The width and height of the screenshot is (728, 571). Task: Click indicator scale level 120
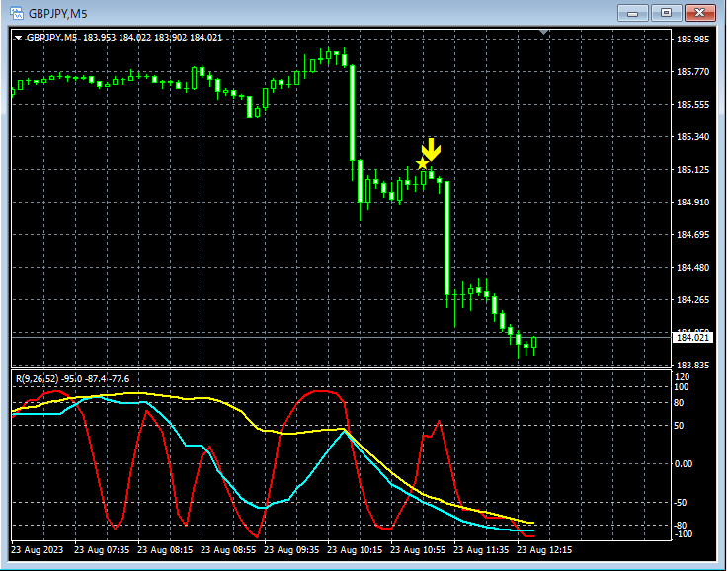683,377
